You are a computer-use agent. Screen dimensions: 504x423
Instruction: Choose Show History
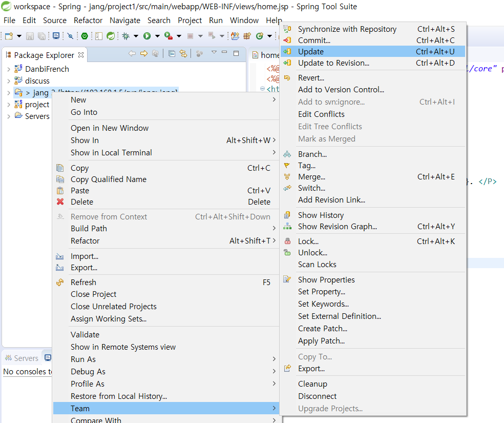tap(373, 215)
